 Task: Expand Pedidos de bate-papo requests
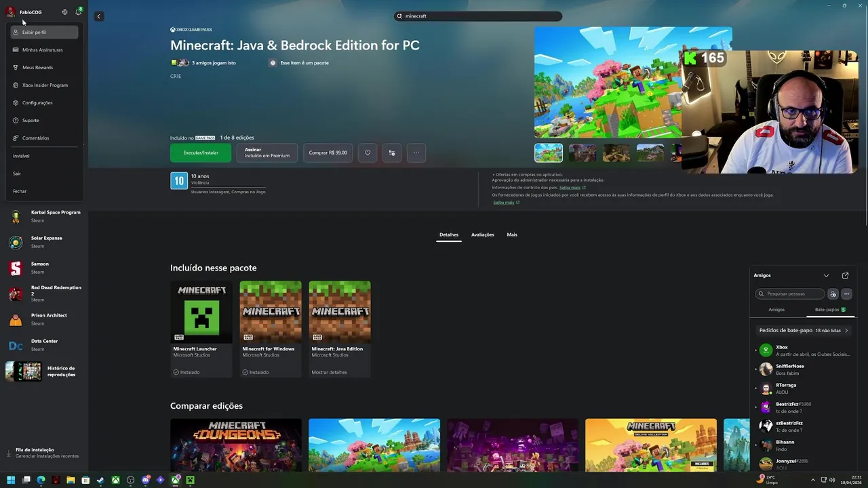[804, 331]
